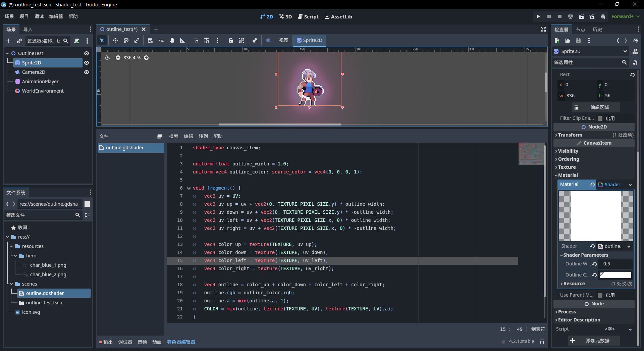
Task: Enable the Filter Clip checkbox
Action: [x=600, y=118]
